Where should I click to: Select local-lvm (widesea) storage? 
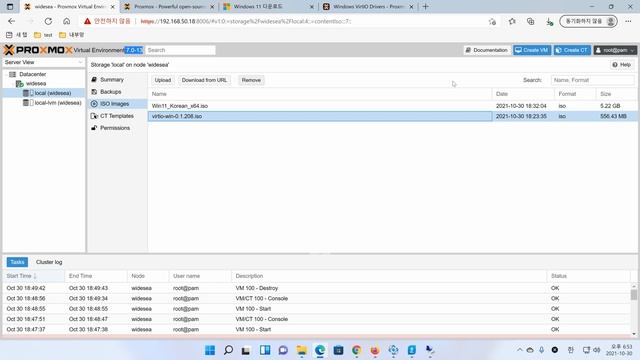click(x=58, y=103)
